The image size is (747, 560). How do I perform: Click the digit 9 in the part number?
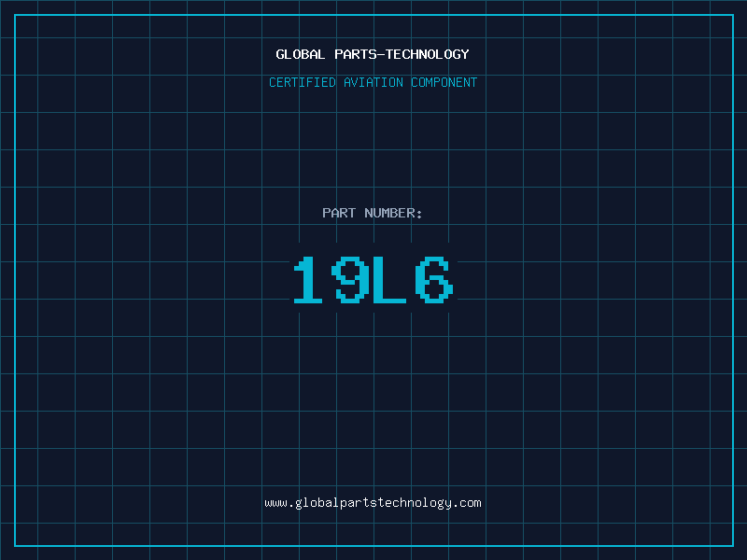point(350,281)
